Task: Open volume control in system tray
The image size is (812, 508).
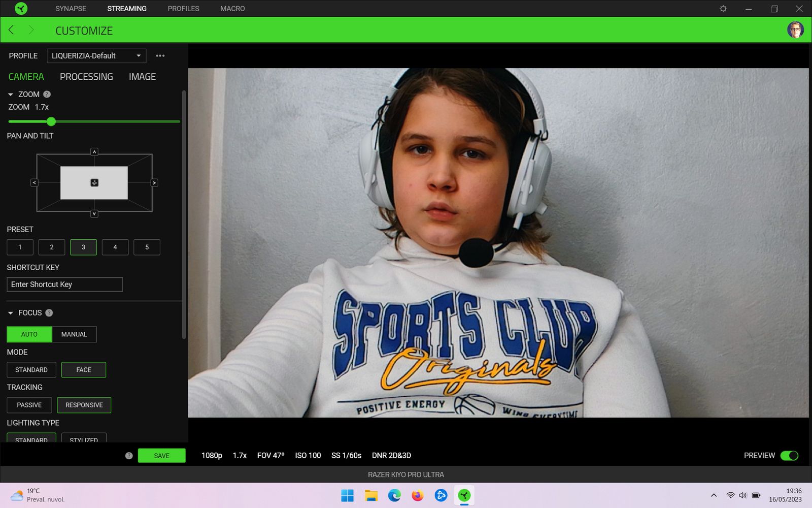Action: pos(743,495)
